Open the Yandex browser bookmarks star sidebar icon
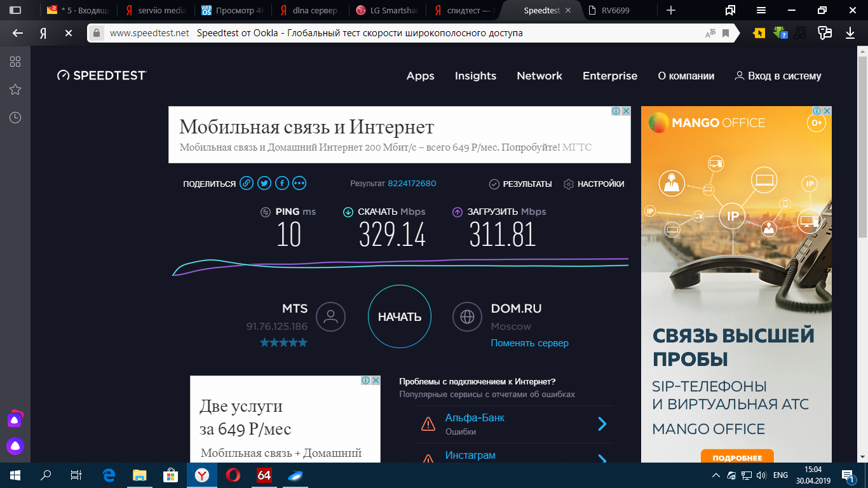Image resolution: width=868 pixels, height=488 pixels. click(15, 90)
